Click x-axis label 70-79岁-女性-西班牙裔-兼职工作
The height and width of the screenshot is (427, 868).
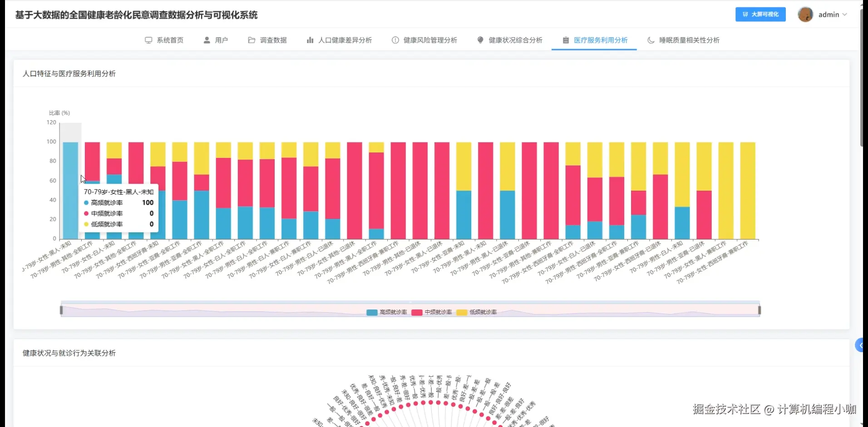coord(713,262)
